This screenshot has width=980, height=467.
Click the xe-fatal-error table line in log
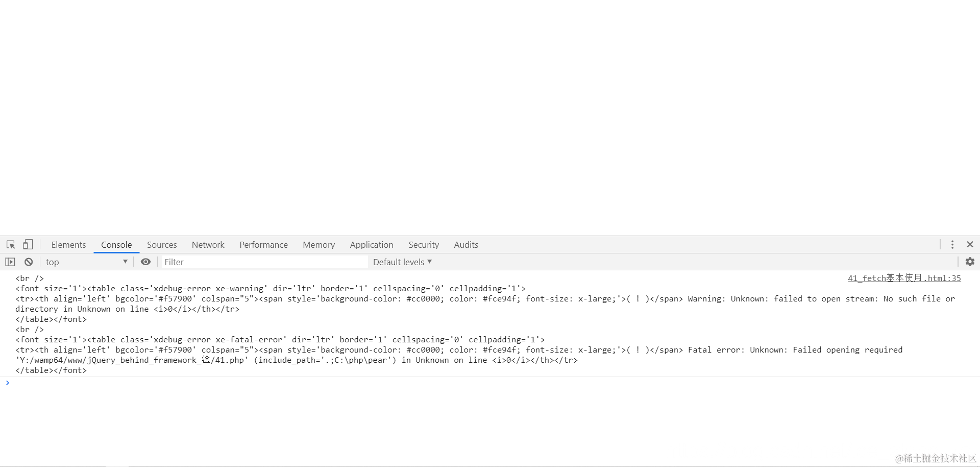point(280,340)
